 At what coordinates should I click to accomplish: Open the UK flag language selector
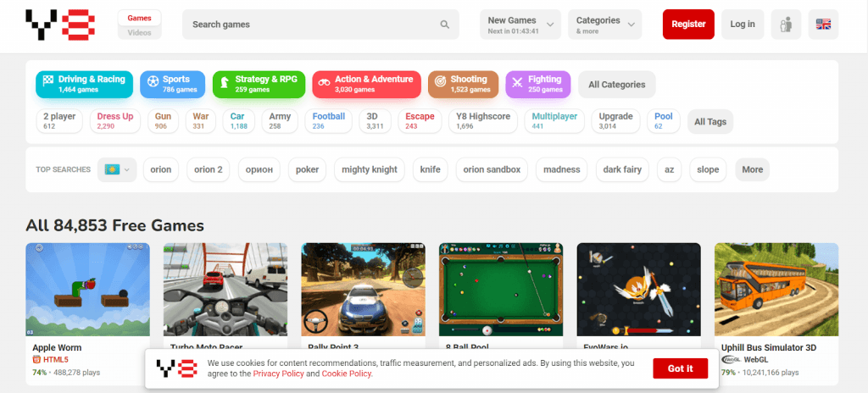click(x=823, y=25)
